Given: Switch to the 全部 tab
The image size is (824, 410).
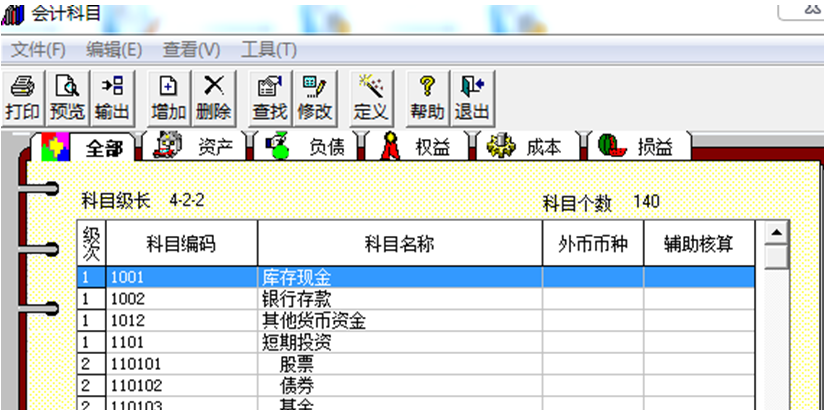Looking at the screenshot, I should coord(84,148).
